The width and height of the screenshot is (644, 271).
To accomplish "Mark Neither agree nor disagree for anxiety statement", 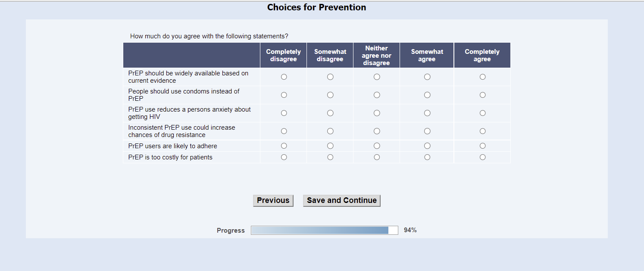I will pyautogui.click(x=377, y=113).
